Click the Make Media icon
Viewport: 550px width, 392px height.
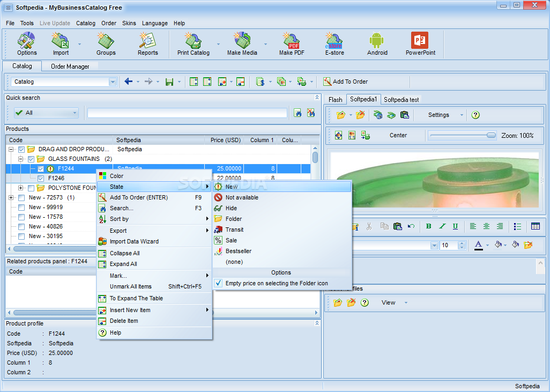pos(242,44)
